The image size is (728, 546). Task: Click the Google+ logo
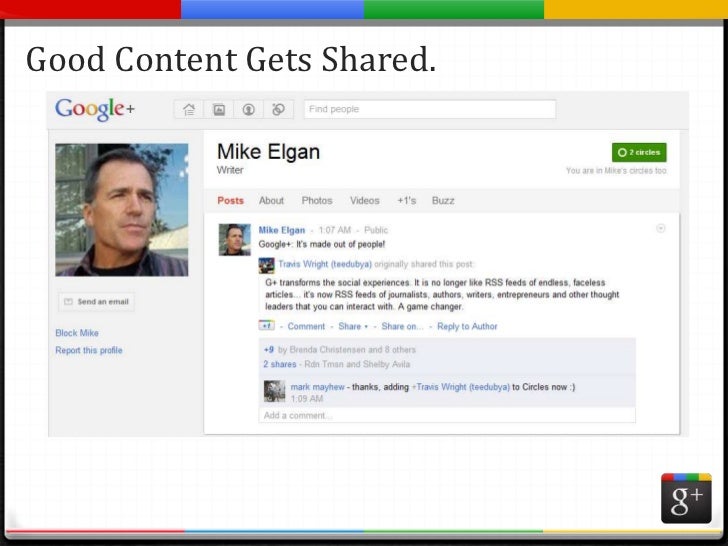(x=95, y=110)
